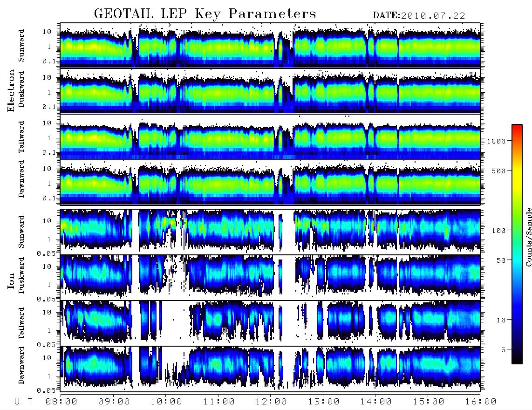Select the Ion Duskward axis label
Image resolution: width=532 pixels, height=410 pixels.
(x=21, y=275)
